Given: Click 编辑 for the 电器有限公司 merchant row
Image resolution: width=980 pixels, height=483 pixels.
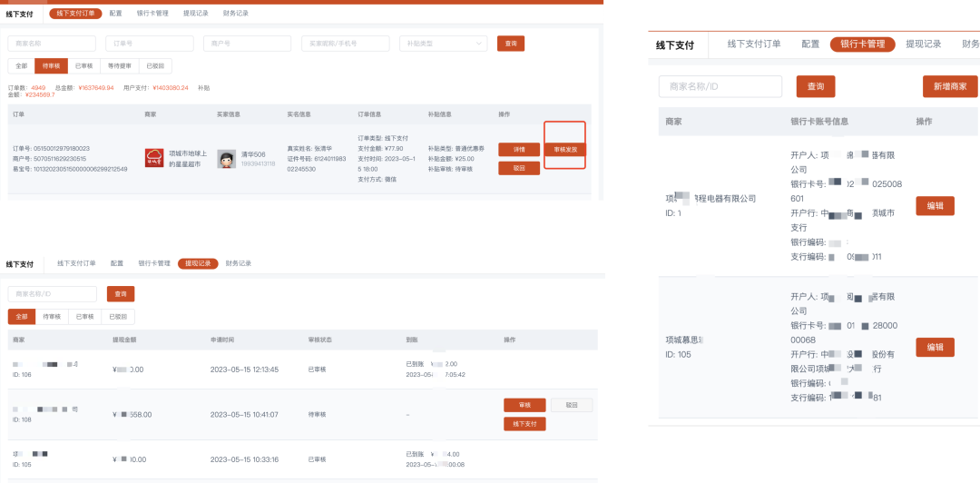Looking at the screenshot, I should (935, 206).
